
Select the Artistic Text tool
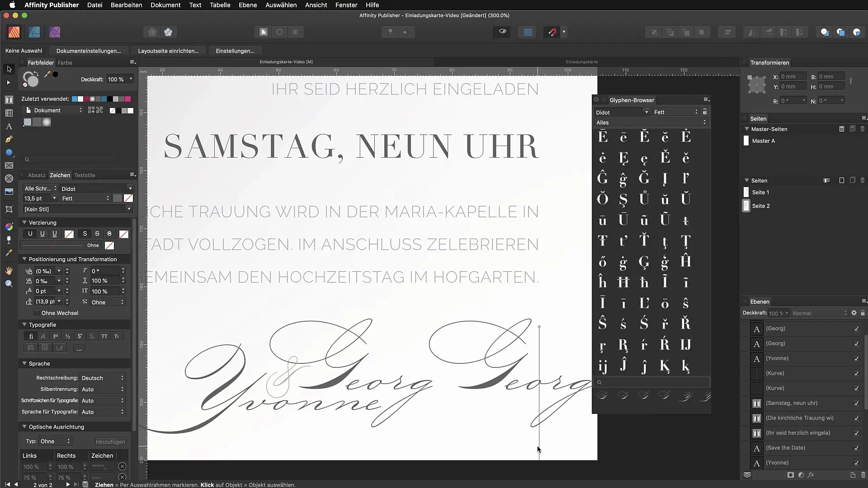(9, 127)
